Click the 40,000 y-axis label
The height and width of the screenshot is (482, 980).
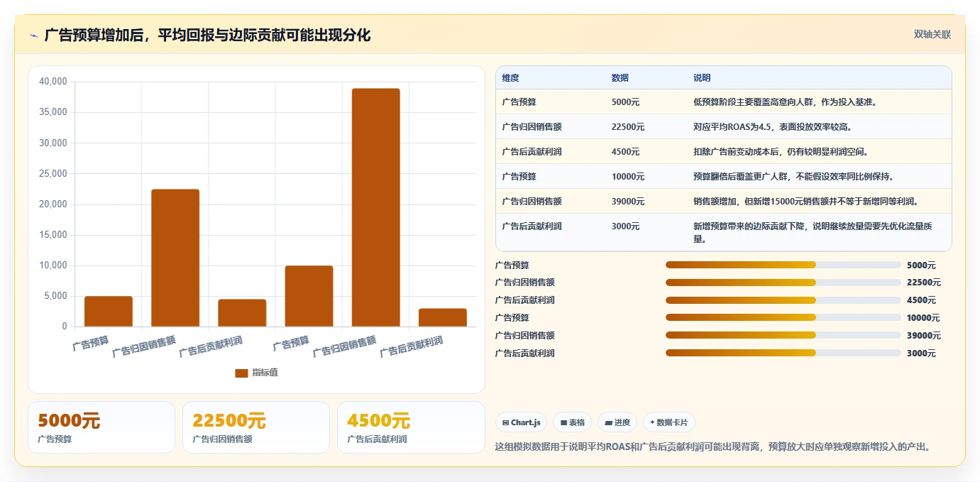pyautogui.click(x=53, y=82)
